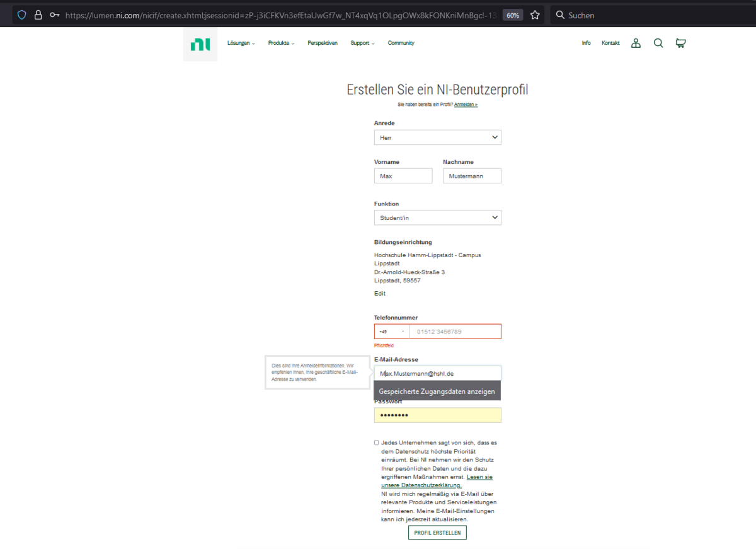This screenshot has height=549, width=756.
Task: Click the padlock site security icon
Action: [38, 14]
